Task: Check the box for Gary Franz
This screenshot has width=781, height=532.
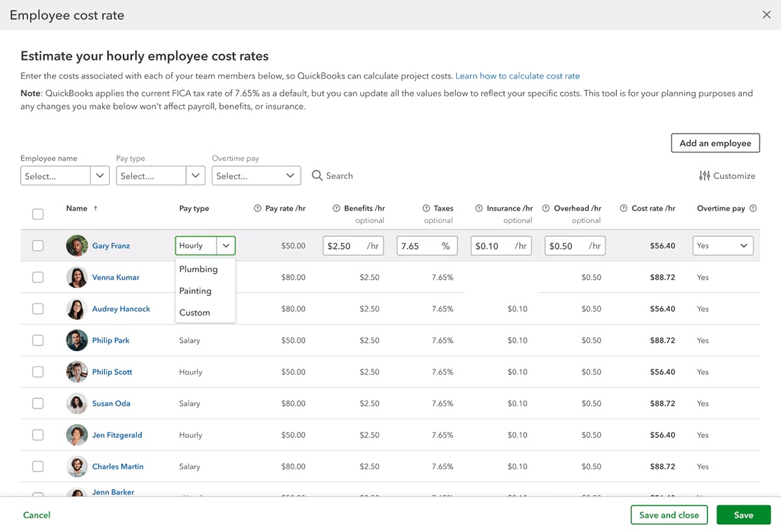Action: click(38, 246)
